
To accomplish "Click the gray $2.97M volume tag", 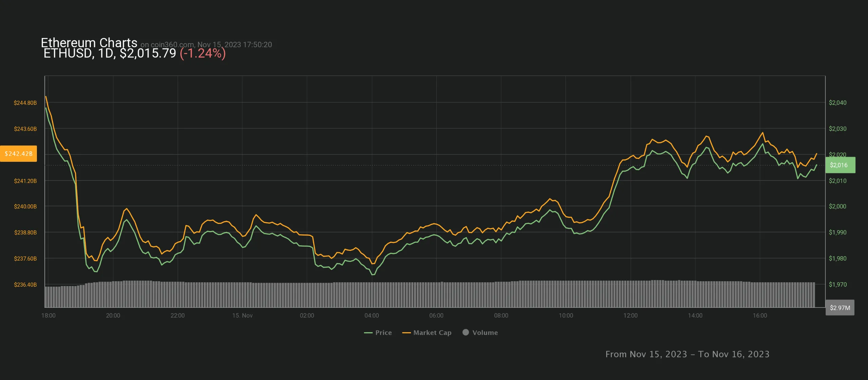I will pos(840,308).
